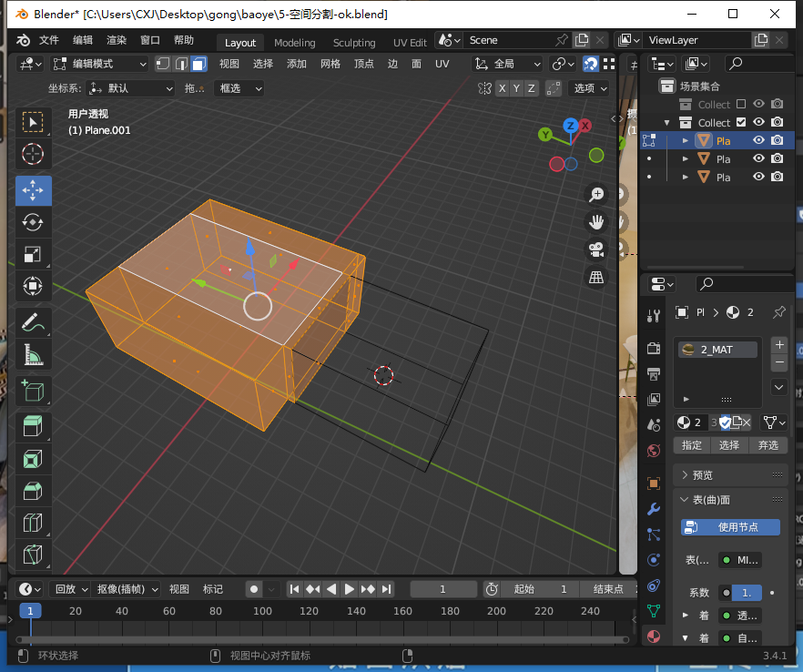Select the Rotate tool
The width and height of the screenshot is (803, 672).
click(x=33, y=222)
